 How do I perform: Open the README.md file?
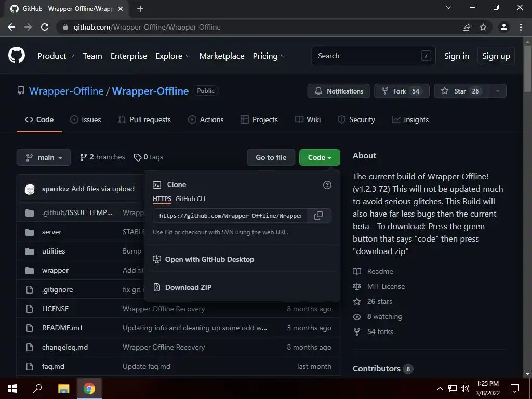coord(62,328)
